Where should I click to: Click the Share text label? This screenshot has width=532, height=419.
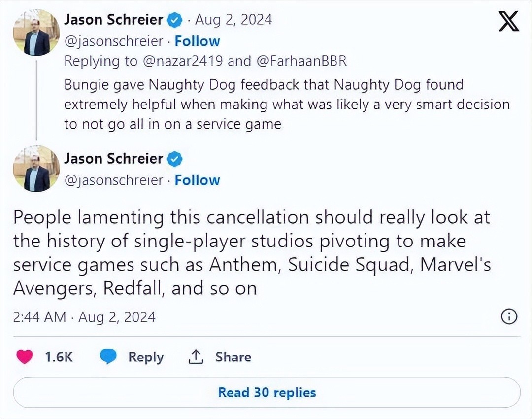[x=233, y=357]
